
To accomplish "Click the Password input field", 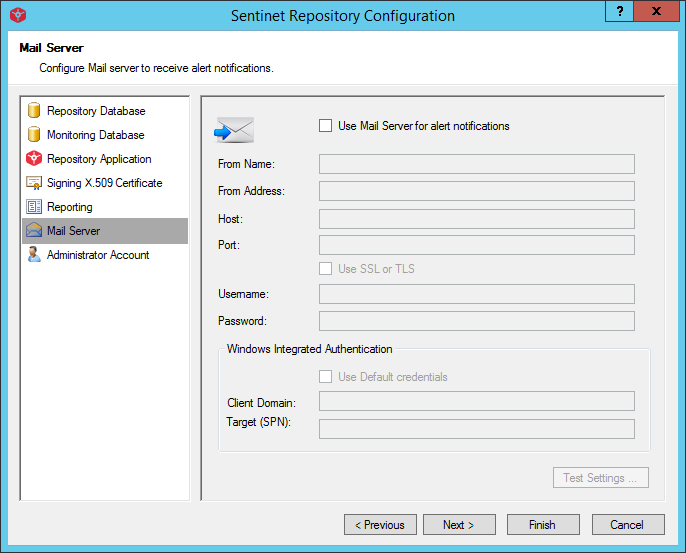I will [476, 321].
